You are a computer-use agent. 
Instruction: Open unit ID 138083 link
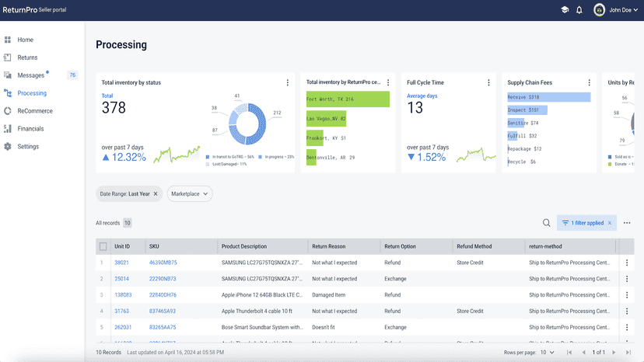click(x=123, y=294)
